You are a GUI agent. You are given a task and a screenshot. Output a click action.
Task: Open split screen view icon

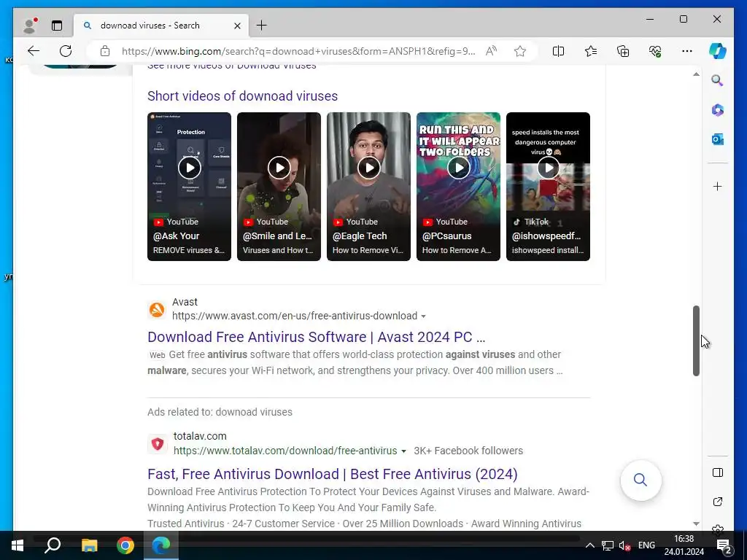(558, 51)
